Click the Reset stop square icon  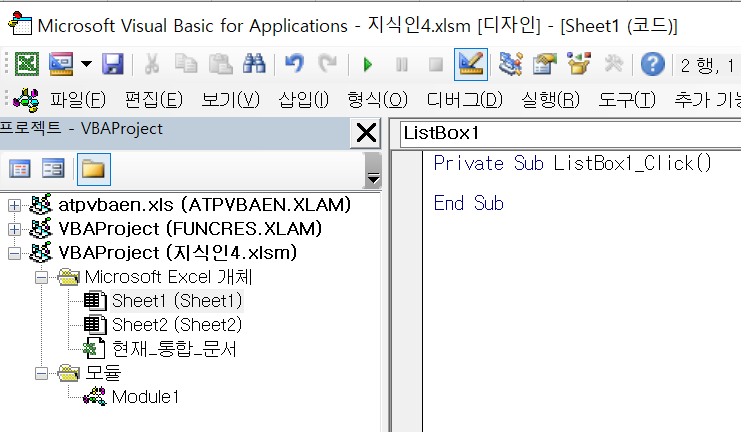pyautogui.click(x=436, y=64)
